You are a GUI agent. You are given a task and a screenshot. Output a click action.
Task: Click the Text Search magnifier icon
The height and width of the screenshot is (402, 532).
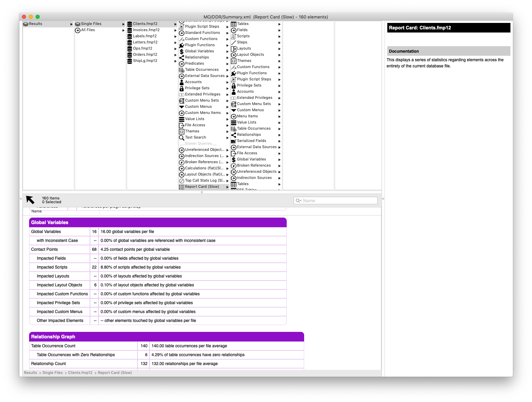pos(182,138)
